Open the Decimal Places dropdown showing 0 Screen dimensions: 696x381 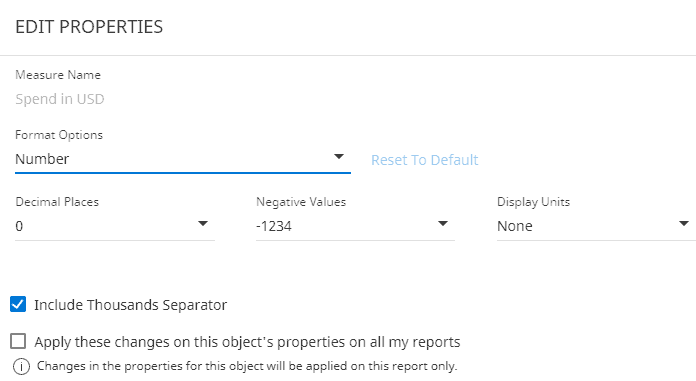pos(115,226)
